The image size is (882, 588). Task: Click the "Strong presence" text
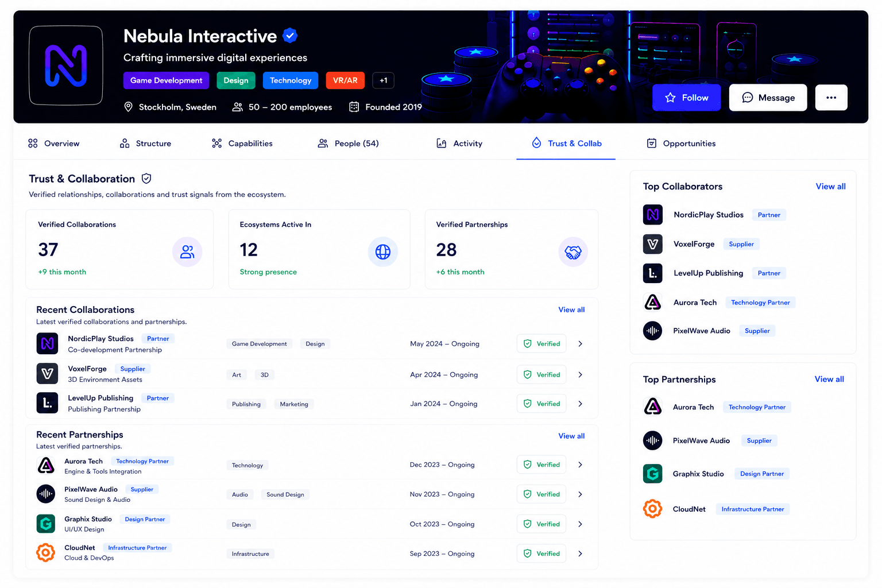(x=268, y=272)
